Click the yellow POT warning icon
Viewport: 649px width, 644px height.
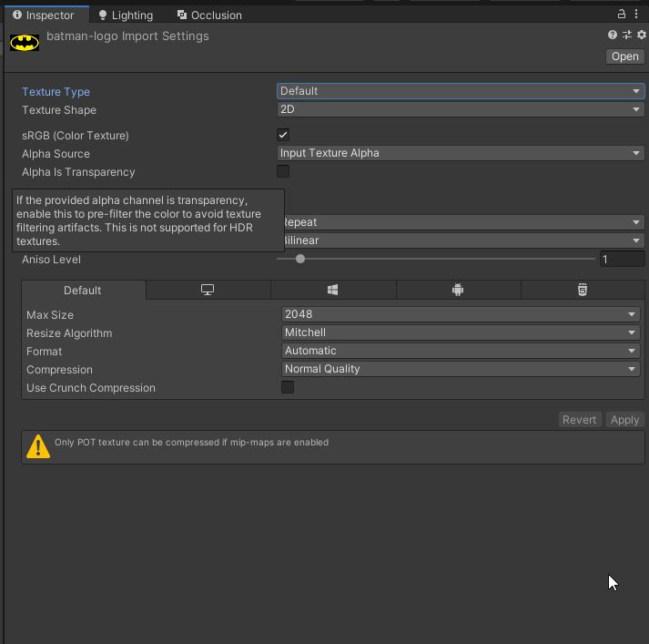38,446
